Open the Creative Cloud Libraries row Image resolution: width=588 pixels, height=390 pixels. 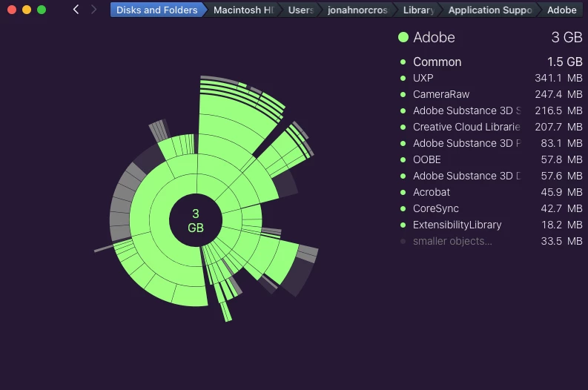point(490,127)
